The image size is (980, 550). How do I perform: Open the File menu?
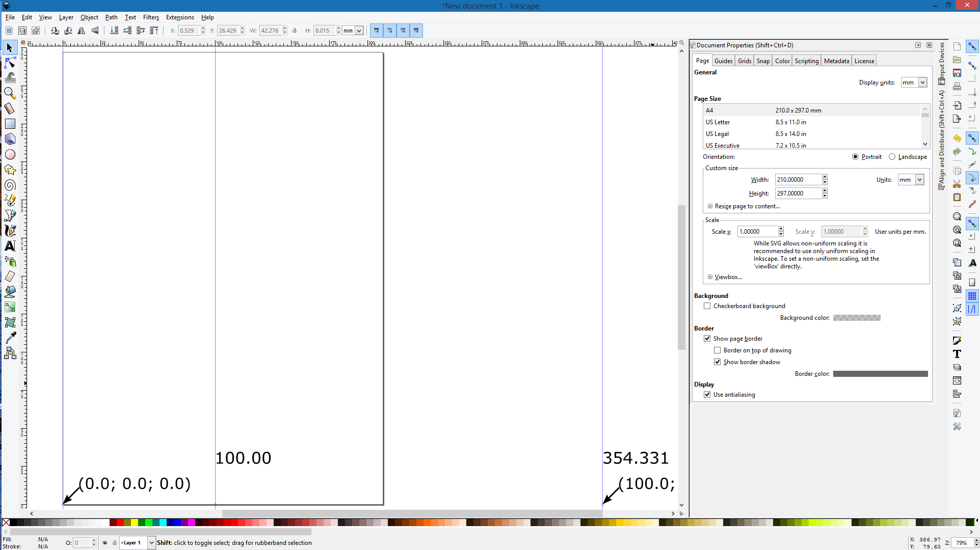(x=10, y=17)
